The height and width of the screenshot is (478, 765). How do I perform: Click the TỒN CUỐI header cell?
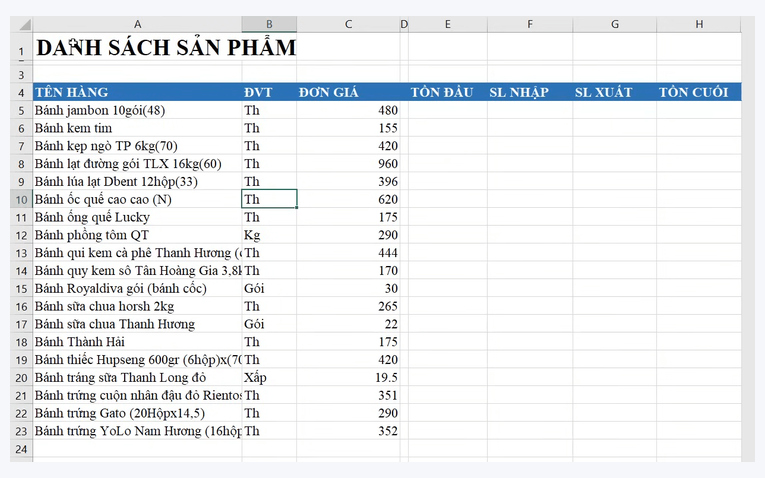[x=699, y=92]
